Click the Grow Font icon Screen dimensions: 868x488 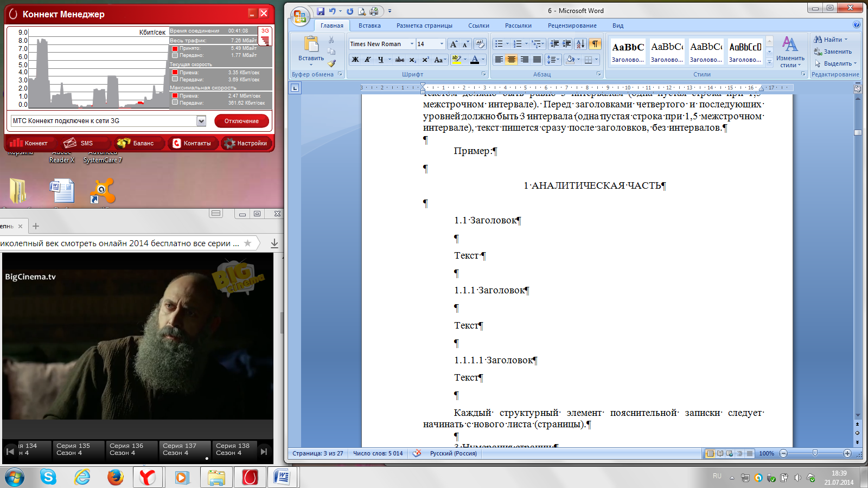tap(454, 44)
